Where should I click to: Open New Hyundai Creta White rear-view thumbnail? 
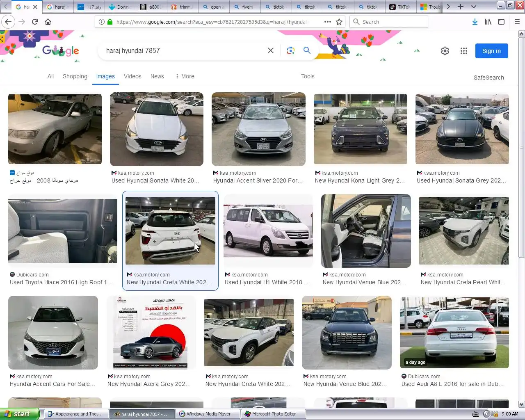pos(170,231)
